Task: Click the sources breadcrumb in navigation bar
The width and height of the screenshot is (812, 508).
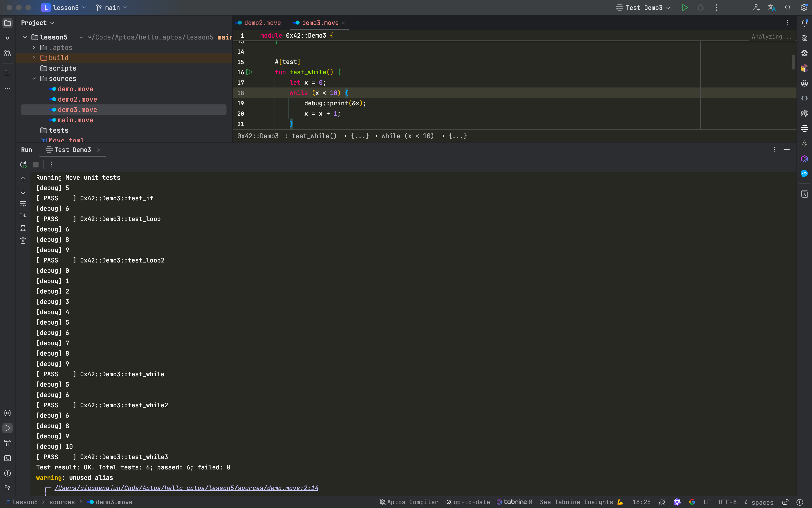Action: [x=62, y=502]
